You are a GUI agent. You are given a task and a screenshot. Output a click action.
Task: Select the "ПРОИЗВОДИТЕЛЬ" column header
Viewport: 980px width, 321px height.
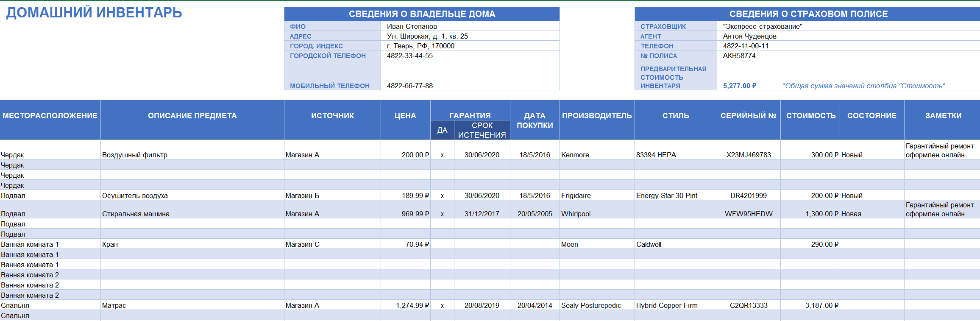597,120
